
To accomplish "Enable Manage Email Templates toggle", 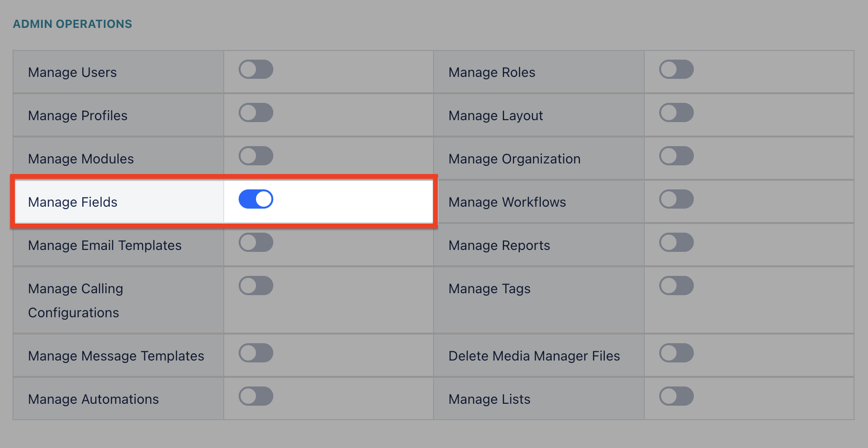I will pos(256,242).
